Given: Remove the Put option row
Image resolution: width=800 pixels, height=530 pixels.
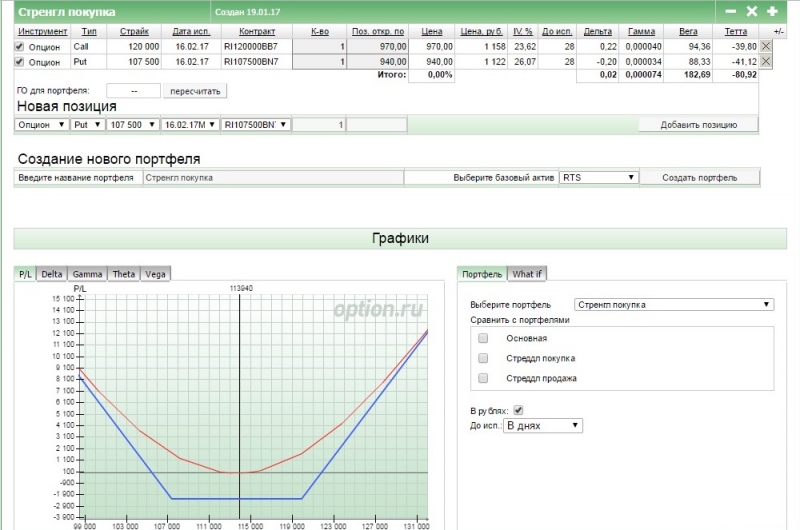Looking at the screenshot, I should pyautogui.click(x=766, y=61).
